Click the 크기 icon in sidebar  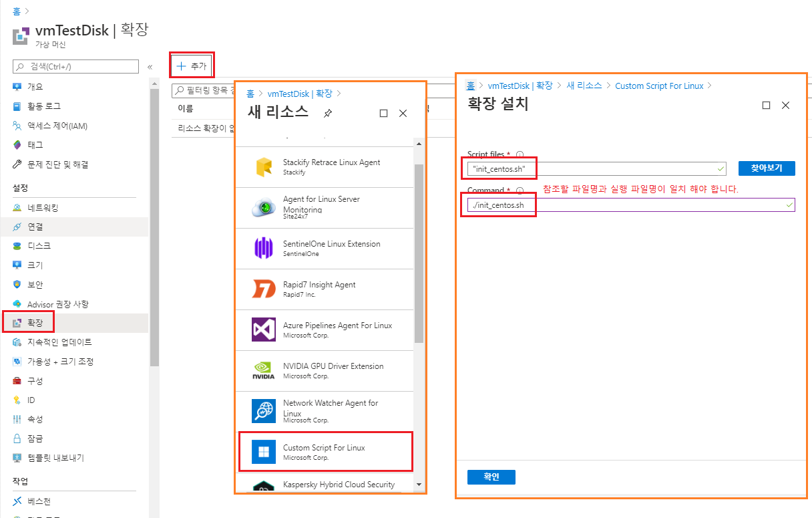[x=17, y=265]
